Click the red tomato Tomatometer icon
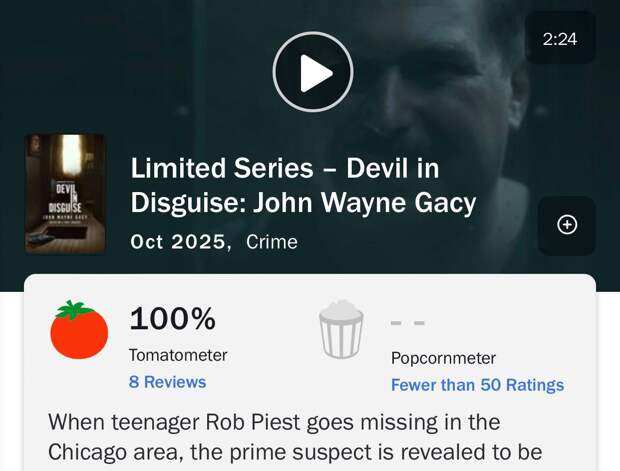 [79, 330]
